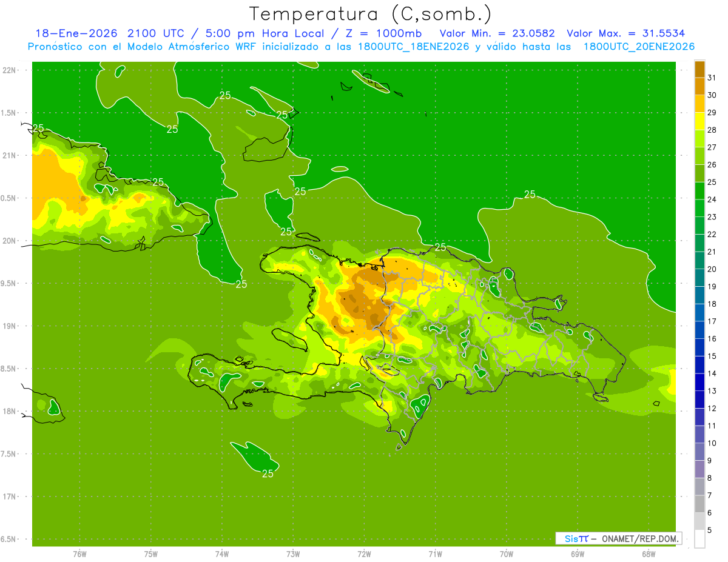The image size is (728, 562).
Task: Click the '31' label on the color scale
Action: click(712, 78)
